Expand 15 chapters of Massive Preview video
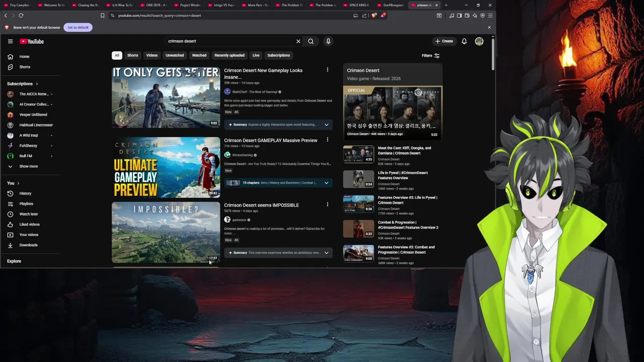The width and height of the screenshot is (644, 362). coord(327,183)
